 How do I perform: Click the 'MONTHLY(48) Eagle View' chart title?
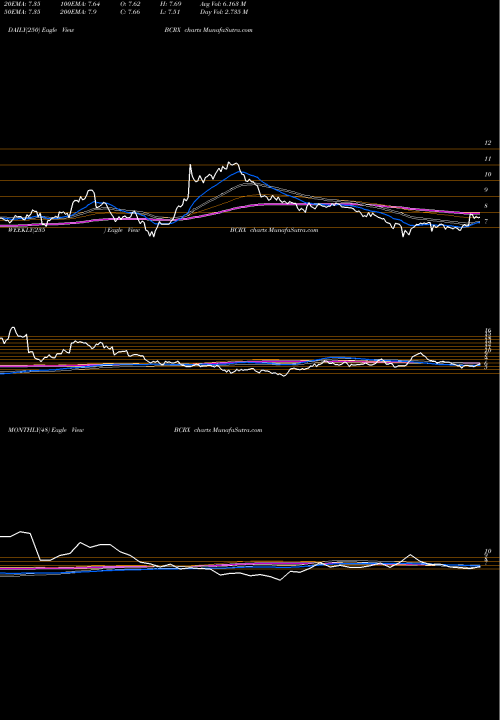(x=46, y=430)
